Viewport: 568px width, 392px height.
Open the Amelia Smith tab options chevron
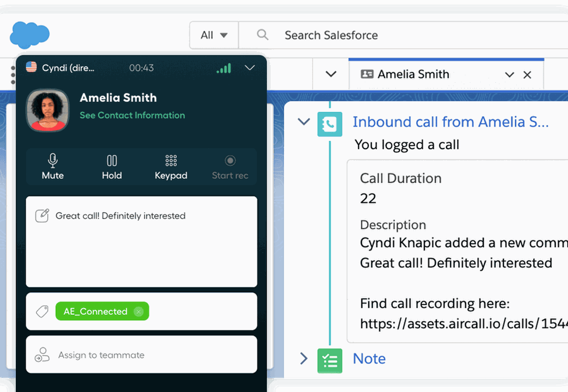[510, 75]
